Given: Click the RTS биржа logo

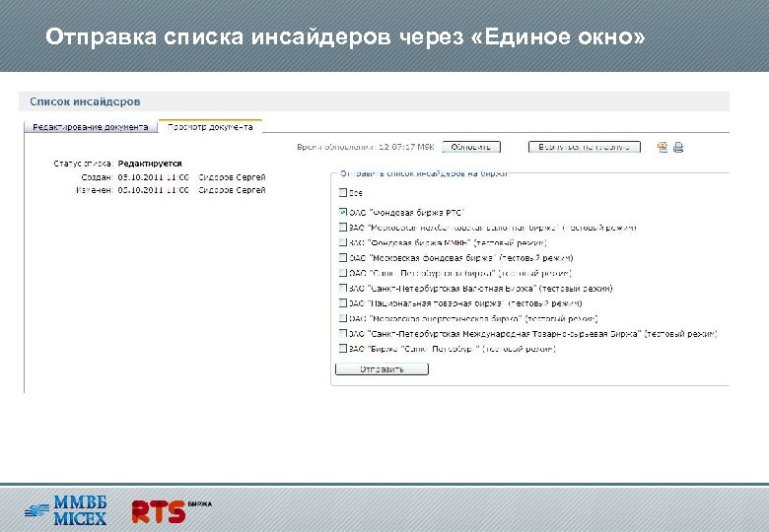Looking at the screenshot, I should 172,511.
